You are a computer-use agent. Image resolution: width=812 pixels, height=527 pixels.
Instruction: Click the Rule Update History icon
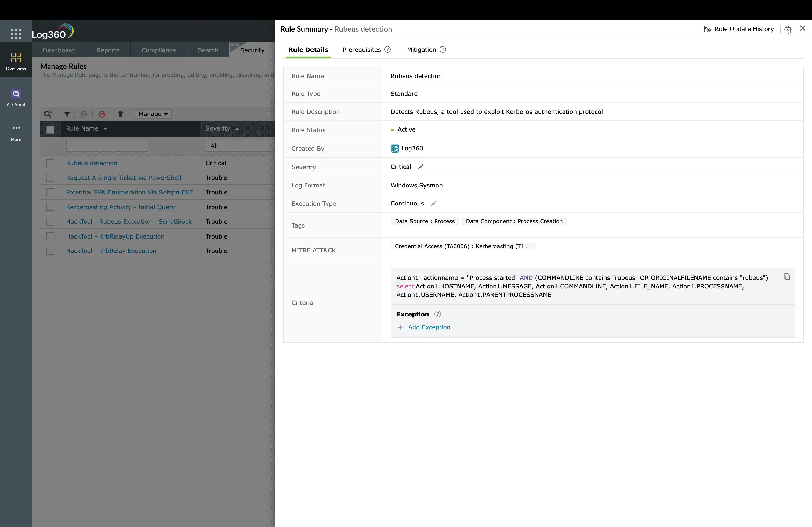click(x=707, y=29)
